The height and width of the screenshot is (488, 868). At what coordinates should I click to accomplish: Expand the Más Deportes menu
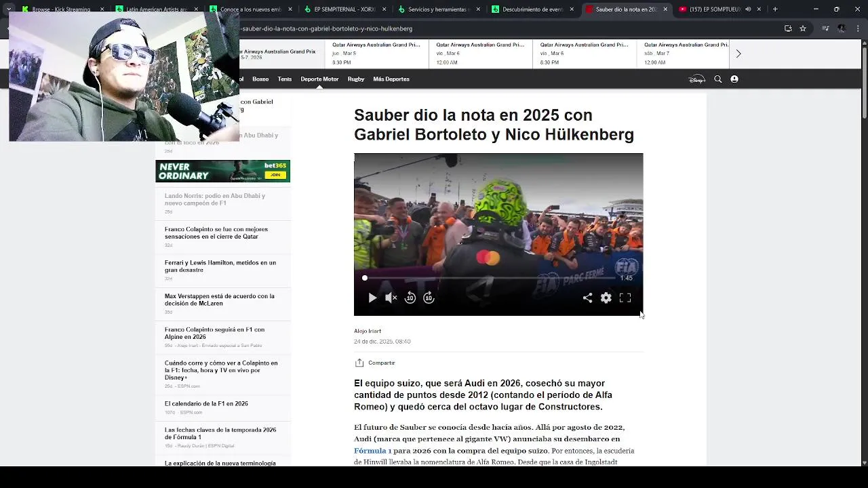(391, 79)
